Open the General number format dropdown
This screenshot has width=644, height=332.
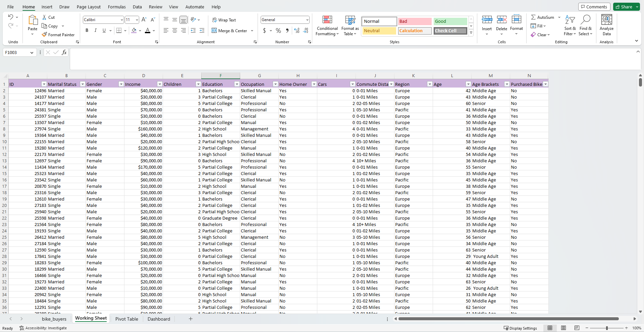[x=307, y=20]
